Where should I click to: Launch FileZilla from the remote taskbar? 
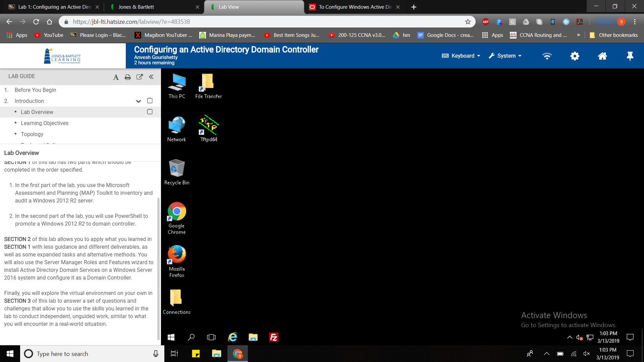pos(274,337)
